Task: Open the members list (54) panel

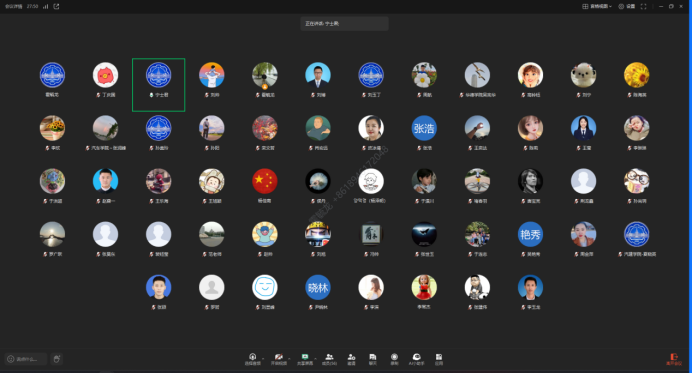Action: click(329, 359)
